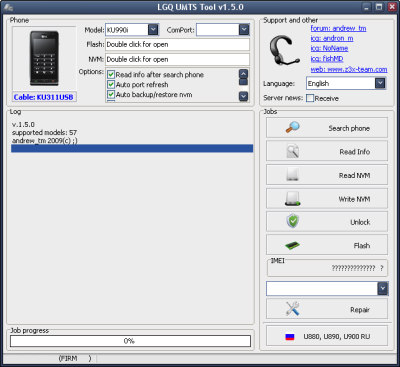Click the IMEI question marks field
This screenshot has height=367, width=400.
[357, 268]
